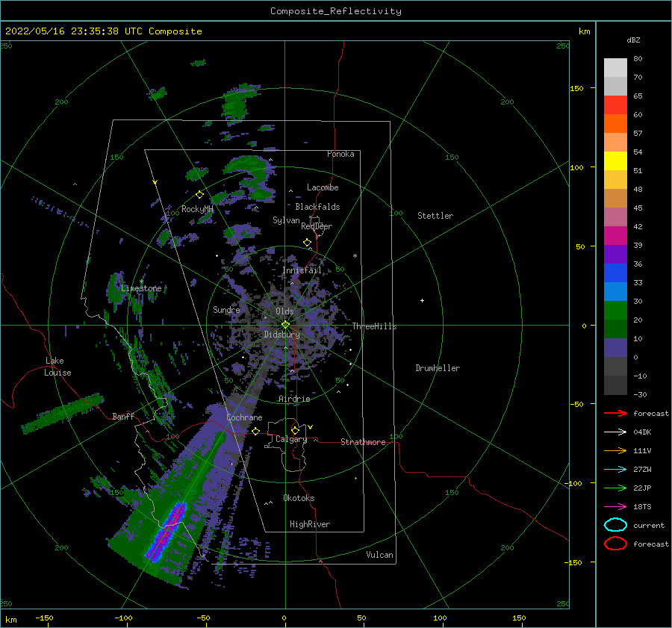Click the Drumheller city label
The image size is (672, 628).
(438, 368)
